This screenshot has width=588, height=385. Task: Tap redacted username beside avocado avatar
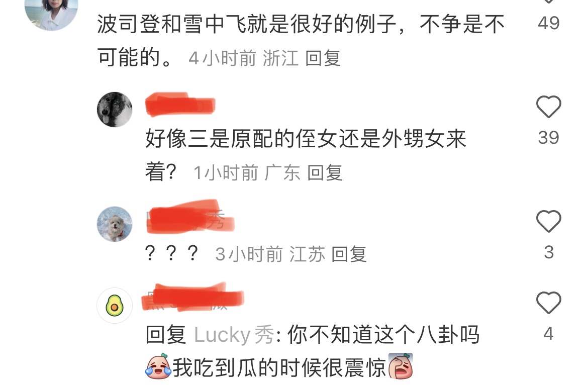point(193,298)
